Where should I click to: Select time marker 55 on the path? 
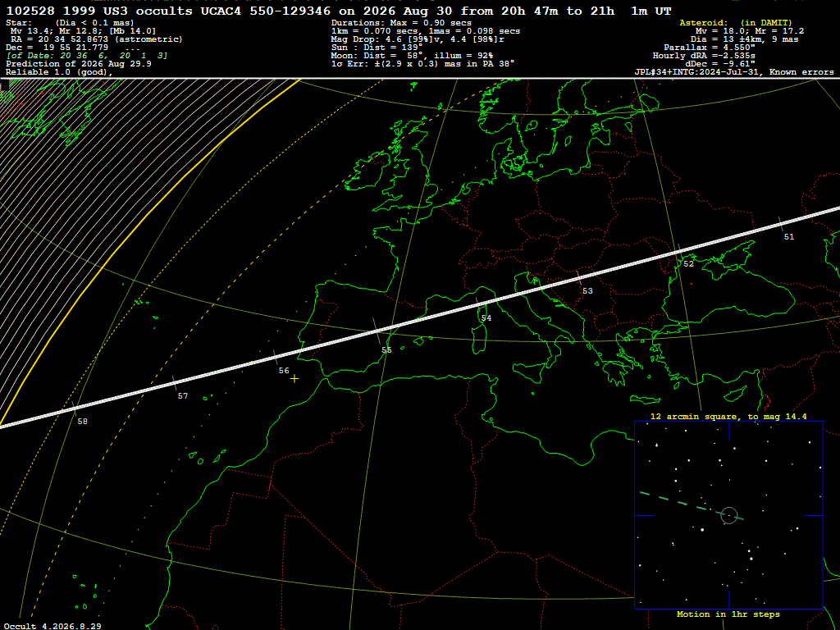[386, 349]
